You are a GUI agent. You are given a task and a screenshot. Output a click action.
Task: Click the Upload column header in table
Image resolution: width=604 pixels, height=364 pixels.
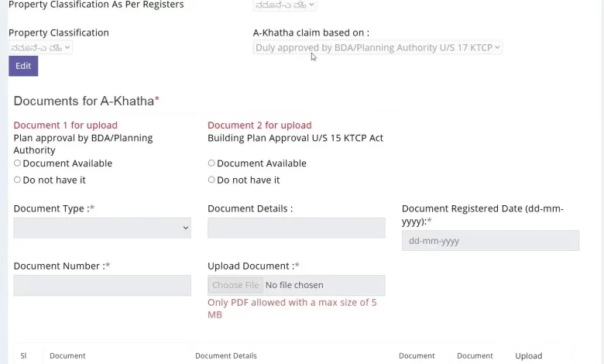528,356
